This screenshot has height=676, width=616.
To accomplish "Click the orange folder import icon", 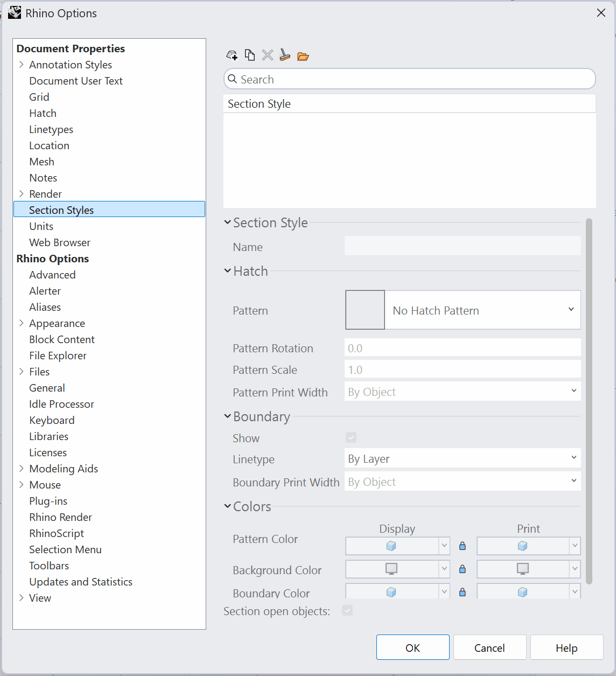I will pos(303,56).
